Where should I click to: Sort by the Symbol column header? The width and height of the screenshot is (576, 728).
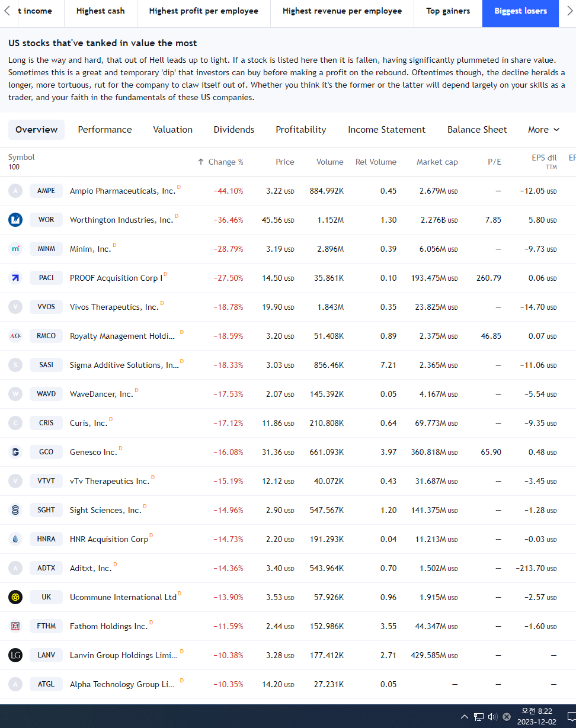(21, 158)
